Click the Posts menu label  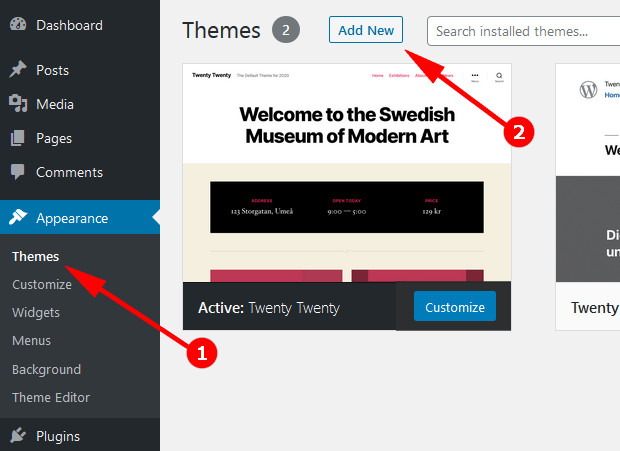[x=52, y=70]
